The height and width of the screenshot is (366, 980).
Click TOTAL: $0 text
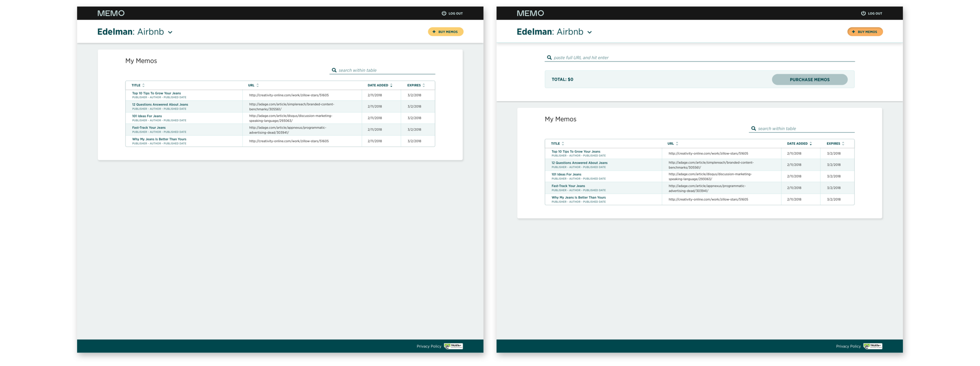pyautogui.click(x=563, y=80)
